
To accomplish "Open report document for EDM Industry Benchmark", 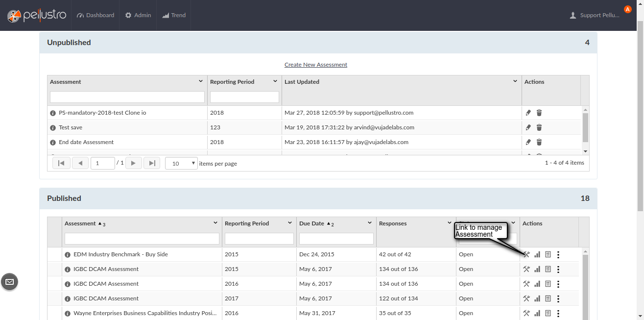I will (548, 254).
